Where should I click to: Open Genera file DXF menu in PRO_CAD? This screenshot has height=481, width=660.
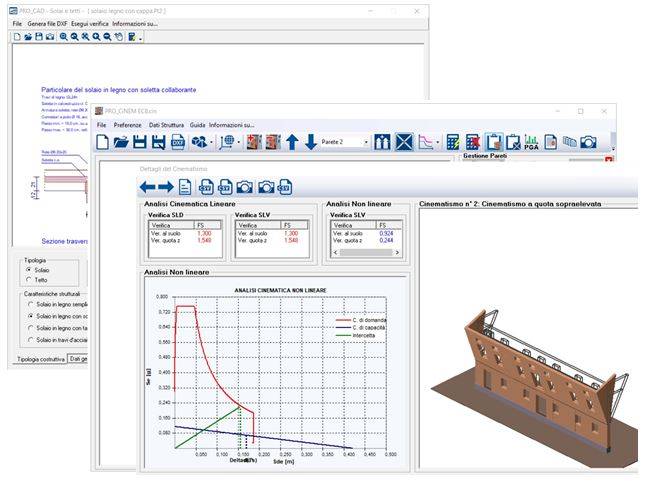click(x=47, y=24)
